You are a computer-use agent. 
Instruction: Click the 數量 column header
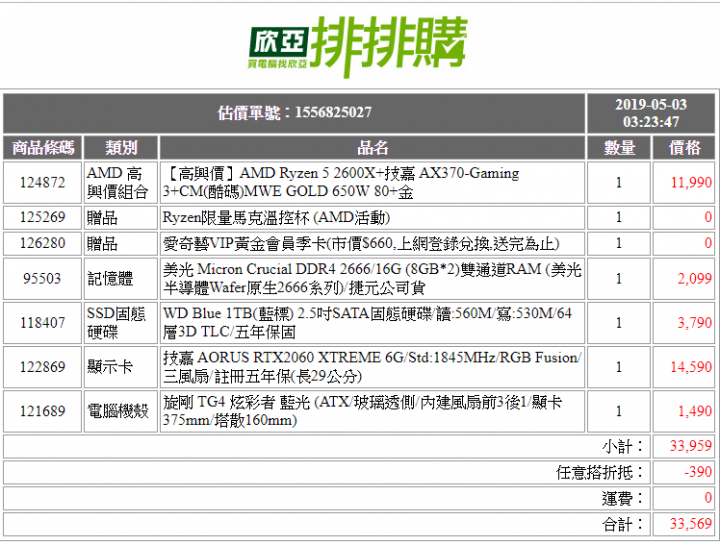coord(619,147)
